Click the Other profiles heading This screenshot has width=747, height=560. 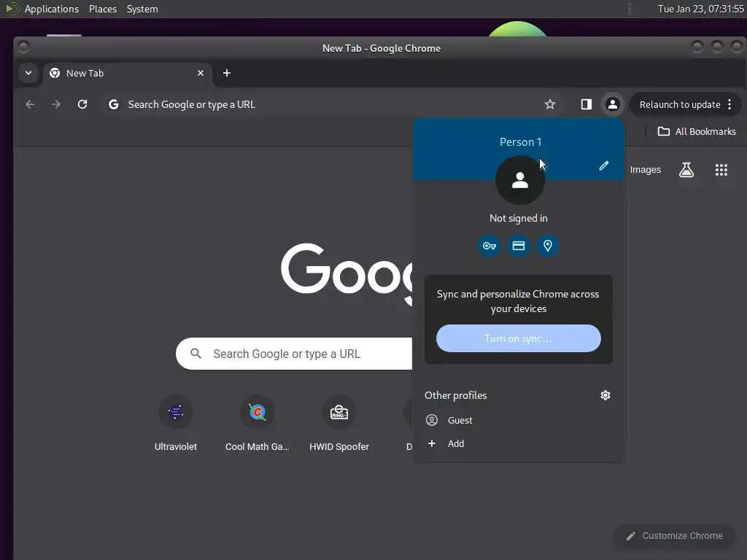pos(455,395)
